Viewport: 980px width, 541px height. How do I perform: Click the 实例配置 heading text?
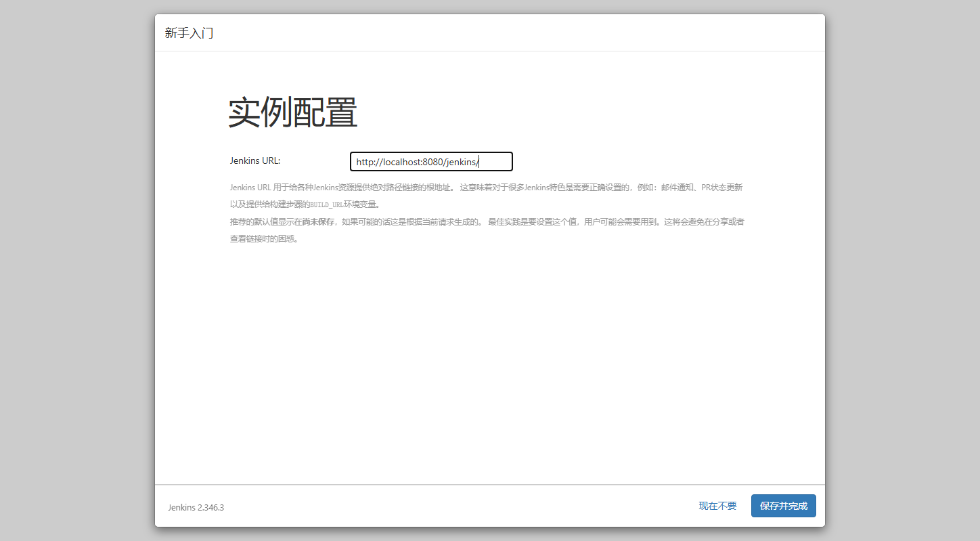pyautogui.click(x=292, y=112)
